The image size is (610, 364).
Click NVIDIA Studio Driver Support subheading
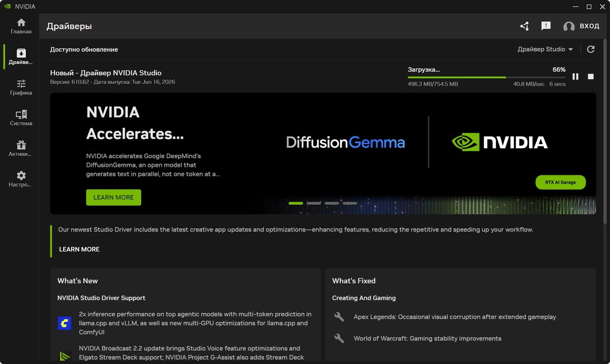point(101,298)
